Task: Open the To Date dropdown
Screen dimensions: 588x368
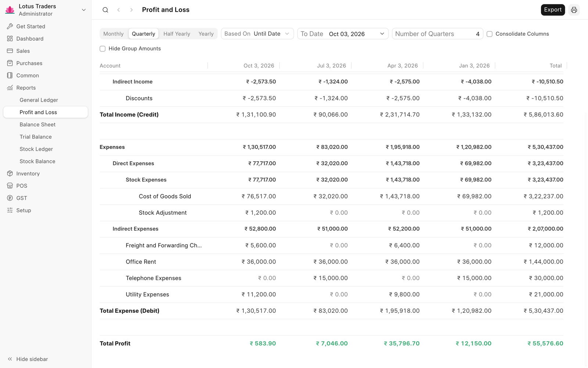Action: 343,34
